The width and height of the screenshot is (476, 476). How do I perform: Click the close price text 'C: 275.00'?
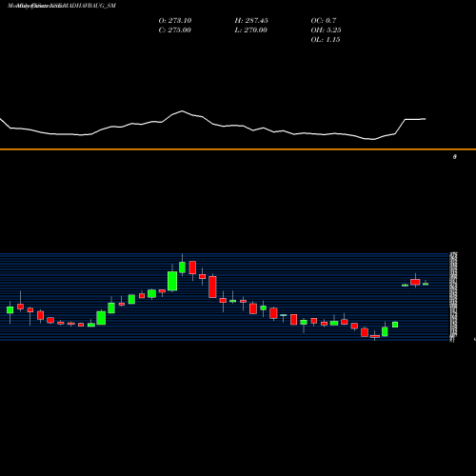pos(175,30)
